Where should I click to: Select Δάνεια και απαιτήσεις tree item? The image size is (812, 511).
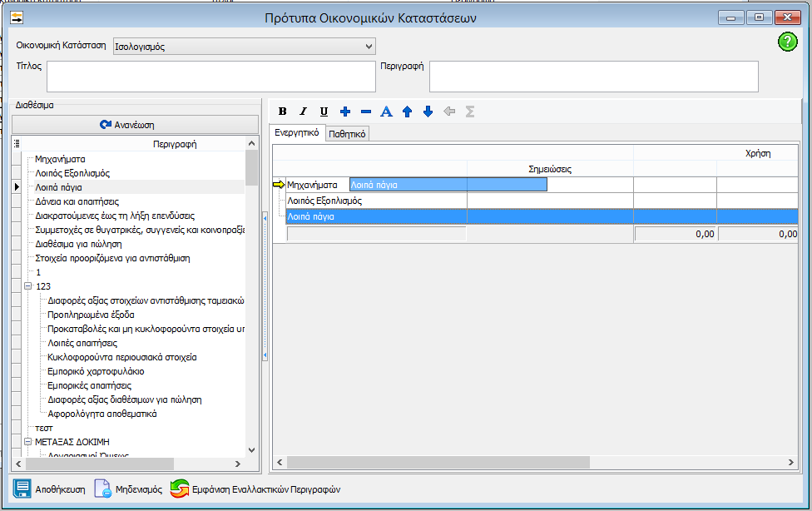77,201
